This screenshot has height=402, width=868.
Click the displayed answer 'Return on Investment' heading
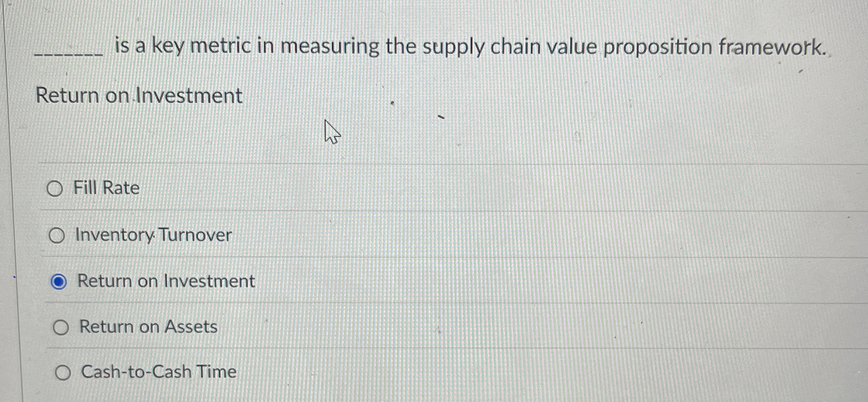click(x=139, y=95)
